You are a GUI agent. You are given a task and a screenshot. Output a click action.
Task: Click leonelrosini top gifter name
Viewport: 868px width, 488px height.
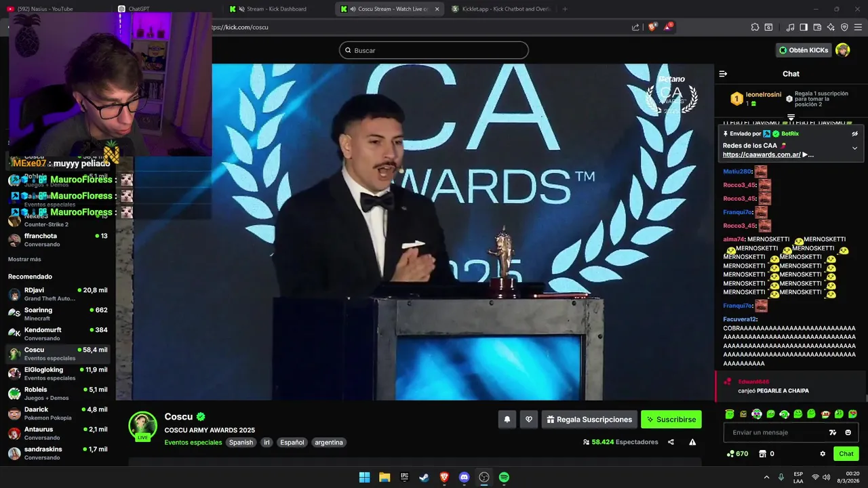764,94
